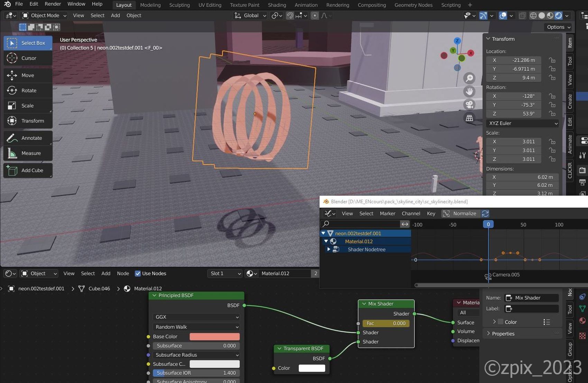Screen dimensions: 588x383
Task: Open the Render menu
Action: [x=53, y=4]
